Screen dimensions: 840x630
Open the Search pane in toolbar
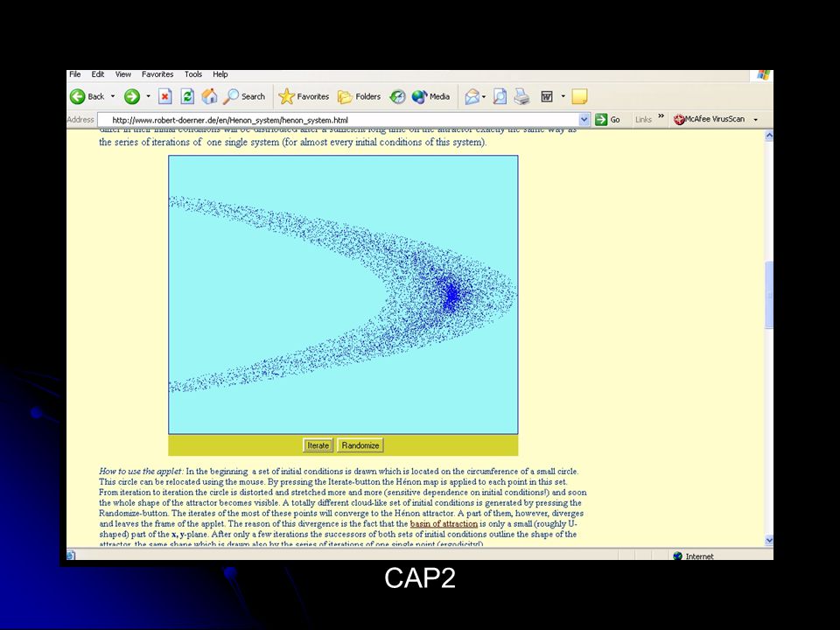[244, 96]
